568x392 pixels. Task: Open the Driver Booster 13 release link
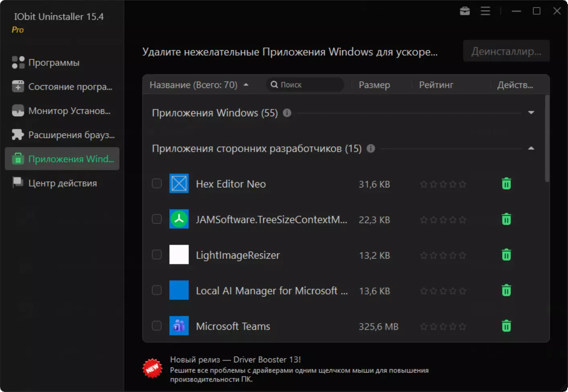[x=235, y=359]
